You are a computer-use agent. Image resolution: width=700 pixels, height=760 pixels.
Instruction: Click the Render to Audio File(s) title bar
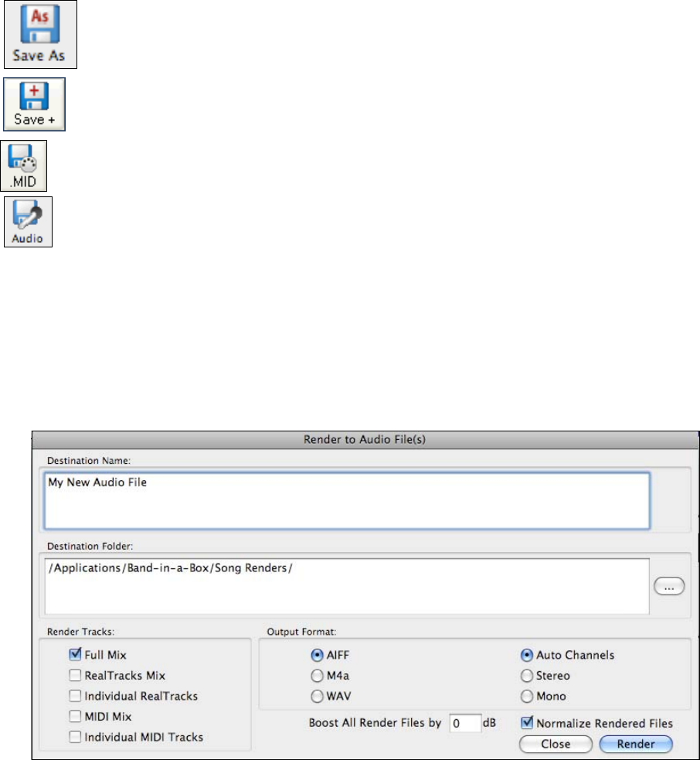pos(365,440)
